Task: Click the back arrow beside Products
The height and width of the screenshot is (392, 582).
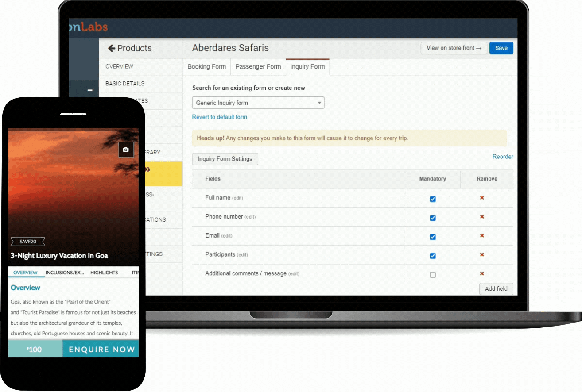Action: 111,48
